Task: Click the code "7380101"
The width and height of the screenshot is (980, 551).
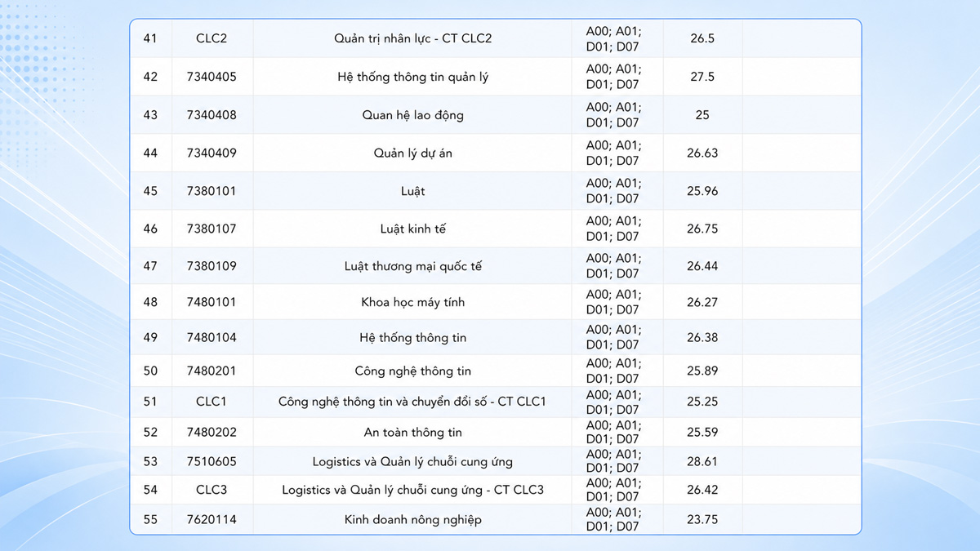Action: 212,191
